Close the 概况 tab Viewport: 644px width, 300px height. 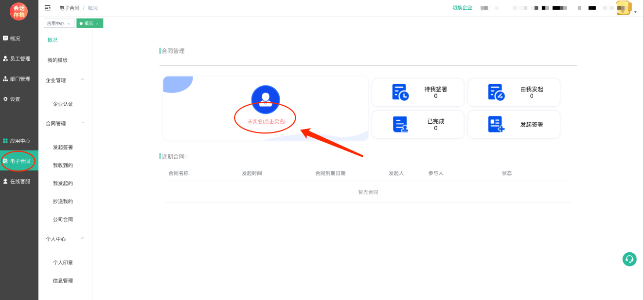(x=97, y=24)
